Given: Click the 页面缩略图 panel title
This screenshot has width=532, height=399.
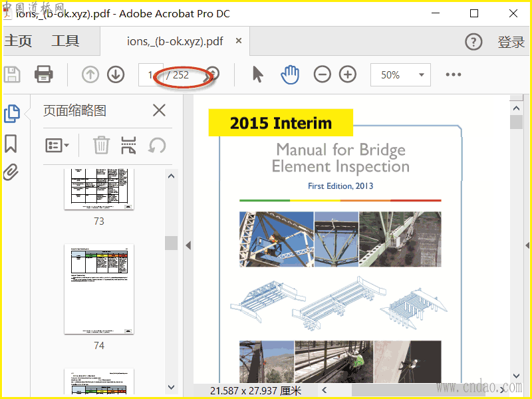Looking at the screenshot, I should click(x=74, y=110).
